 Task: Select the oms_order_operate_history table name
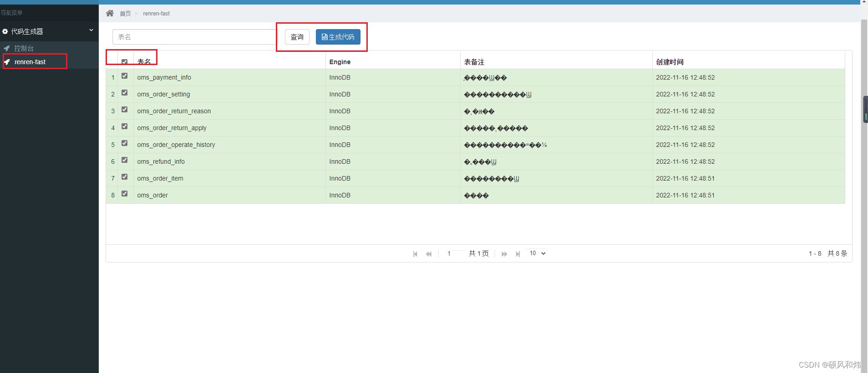(x=176, y=145)
